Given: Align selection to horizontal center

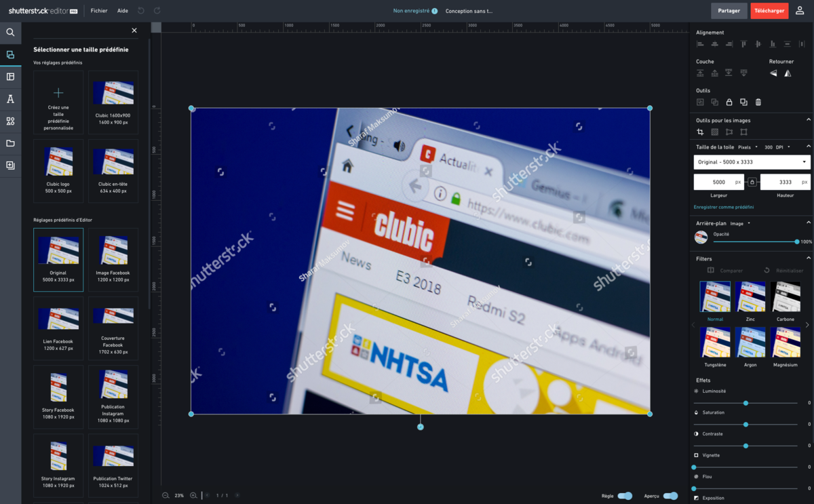Looking at the screenshot, I should [715, 44].
